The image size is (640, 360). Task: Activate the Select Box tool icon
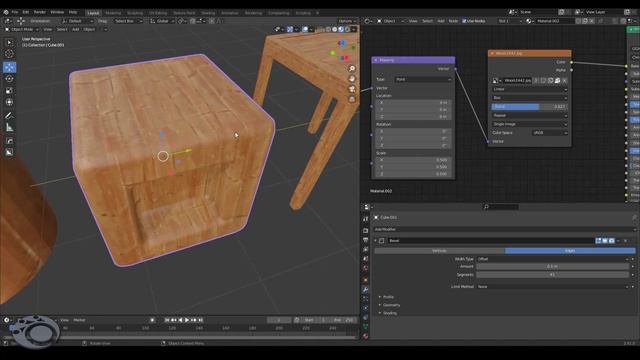tap(9, 42)
